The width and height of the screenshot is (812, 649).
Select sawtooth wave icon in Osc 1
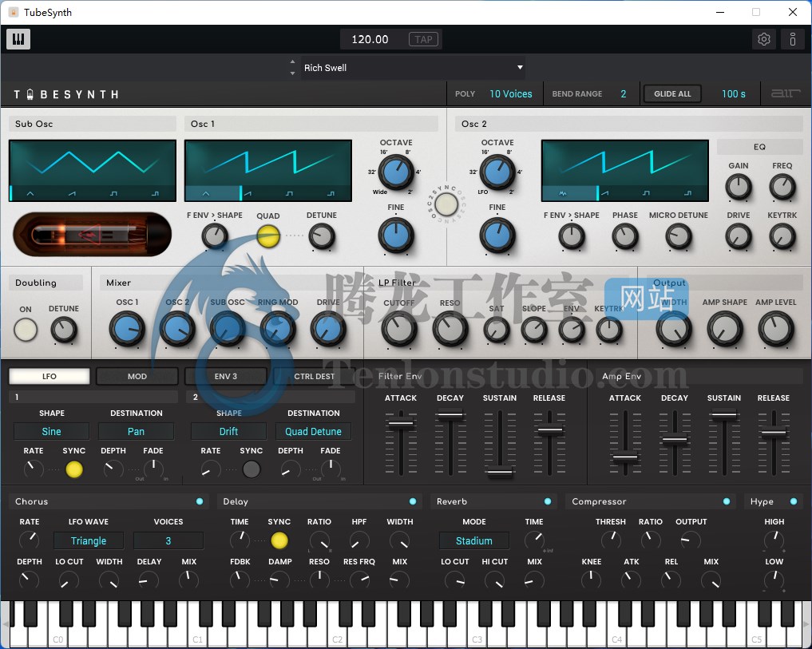(x=248, y=194)
